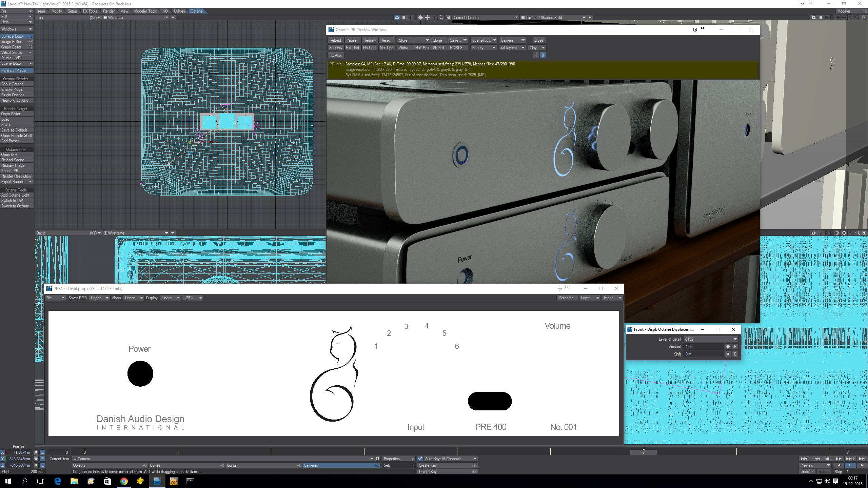Play animation forward in transport controls
Image resolution: width=868 pixels, height=488 pixels.
coord(862,465)
